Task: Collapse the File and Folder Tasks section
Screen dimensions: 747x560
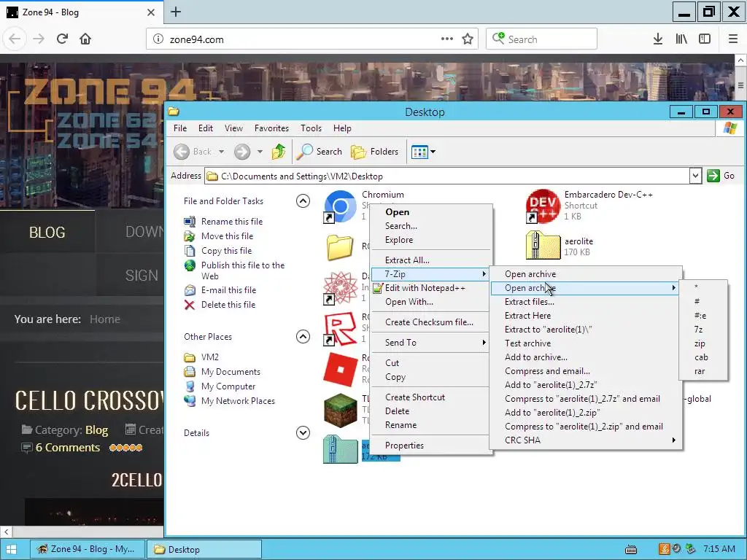Action: [303, 201]
